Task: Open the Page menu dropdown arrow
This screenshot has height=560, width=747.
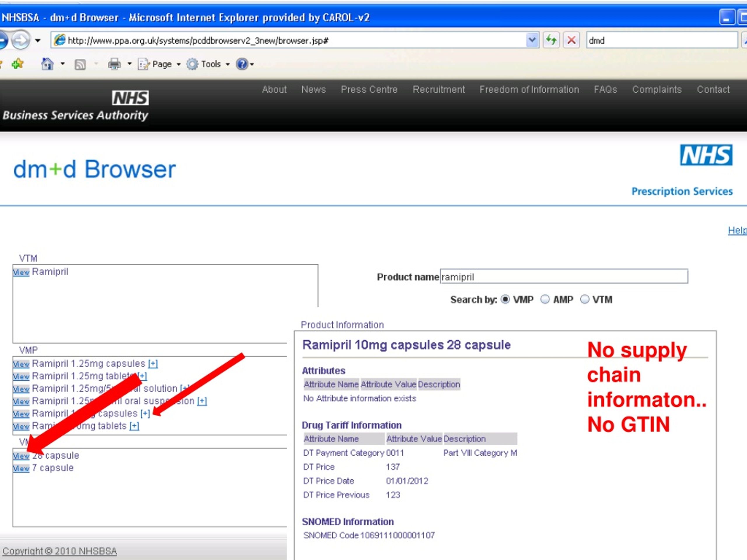Action: (178, 64)
